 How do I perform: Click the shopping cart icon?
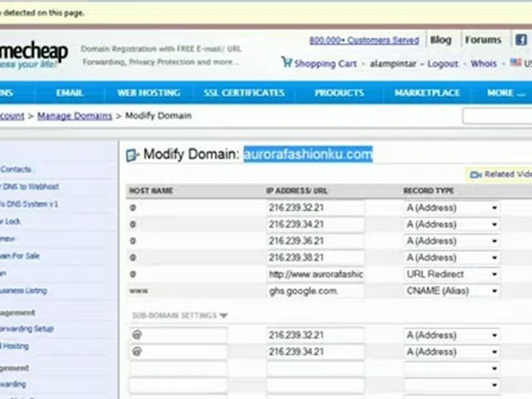click(287, 62)
